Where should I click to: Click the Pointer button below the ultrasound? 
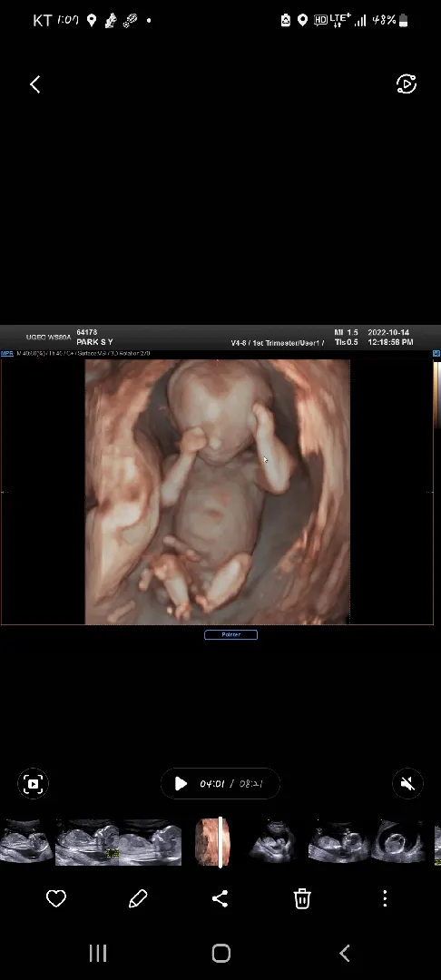click(x=230, y=634)
